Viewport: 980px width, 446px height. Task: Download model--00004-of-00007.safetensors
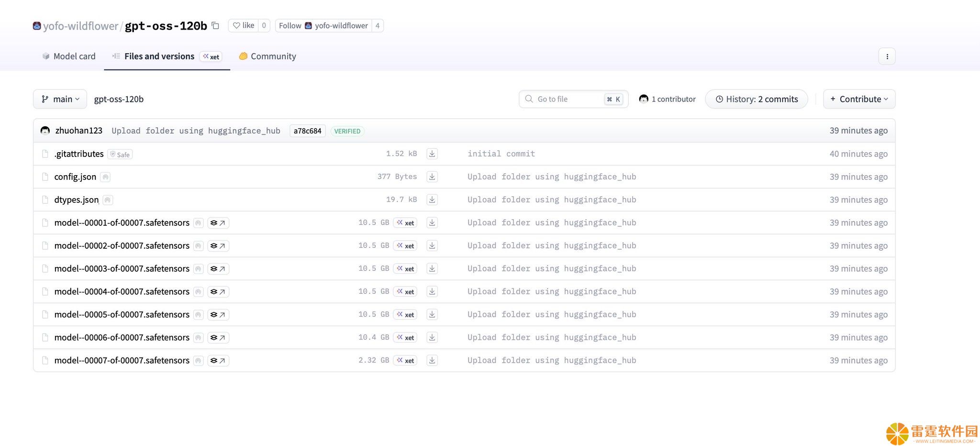pyautogui.click(x=432, y=291)
